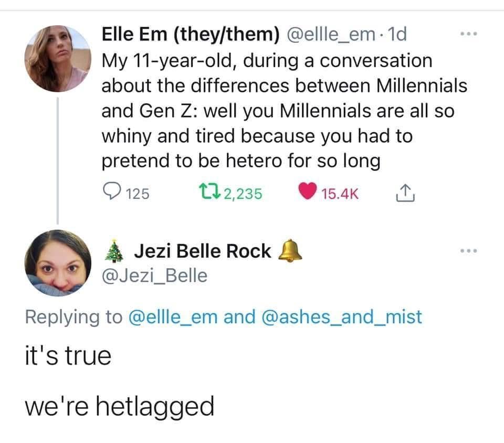Screen dimensions: 504x443
Task: Click the tweet text about Millennials
Action: (x=283, y=111)
